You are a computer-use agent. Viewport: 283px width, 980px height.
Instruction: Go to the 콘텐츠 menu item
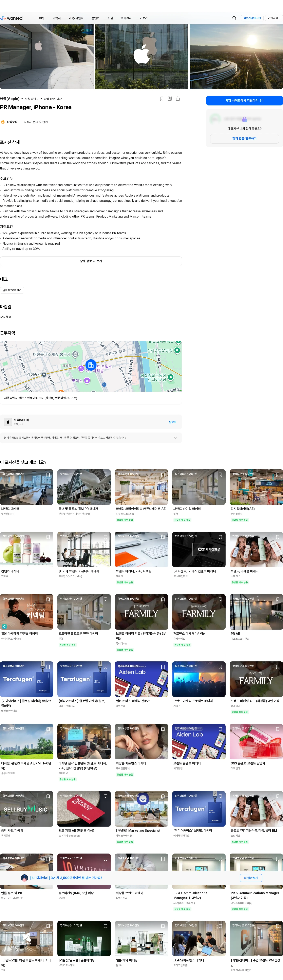pos(96,18)
